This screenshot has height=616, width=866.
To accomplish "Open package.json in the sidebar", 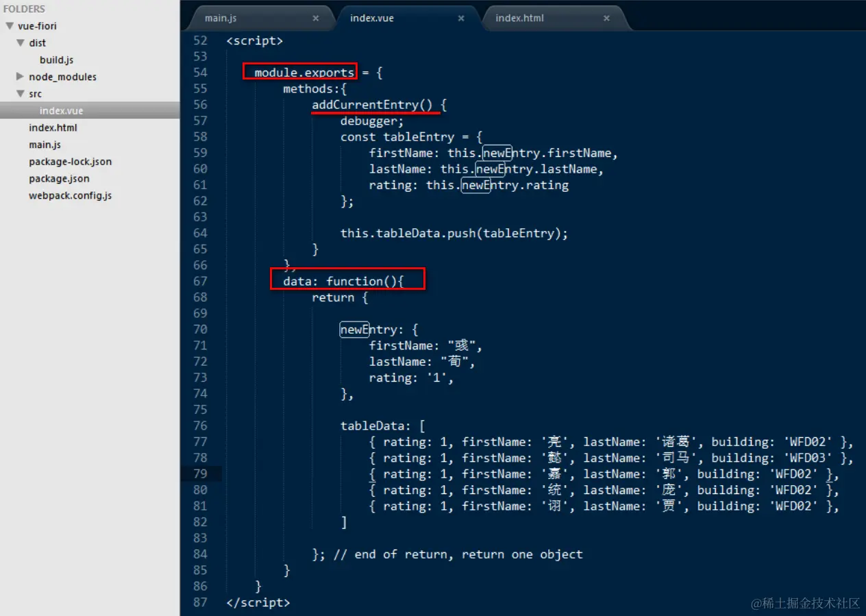I will (x=59, y=179).
